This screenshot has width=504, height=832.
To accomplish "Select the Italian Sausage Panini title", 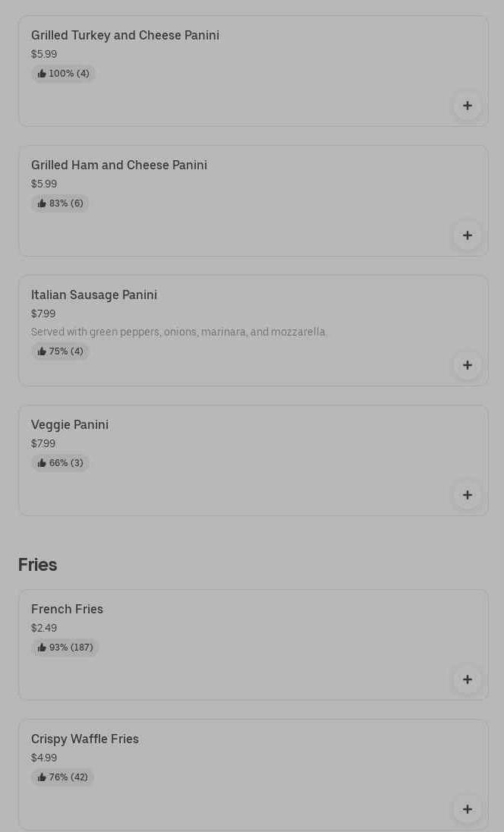I will 94,295.
